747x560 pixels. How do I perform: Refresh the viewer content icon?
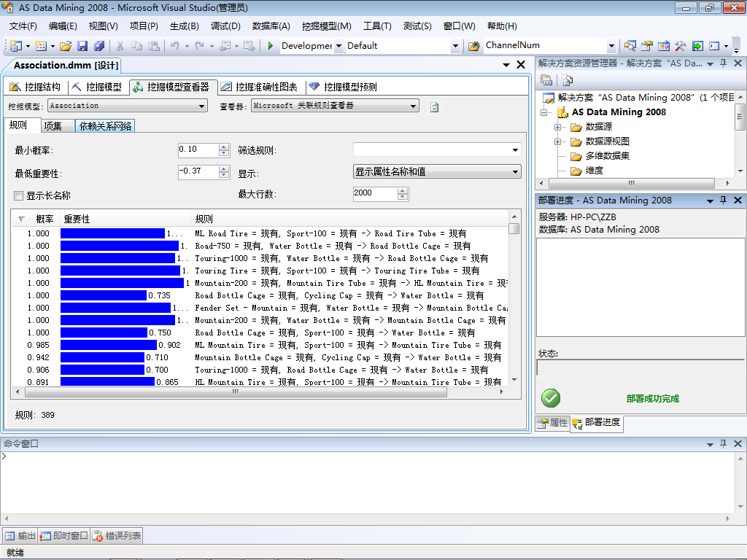tap(434, 106)
